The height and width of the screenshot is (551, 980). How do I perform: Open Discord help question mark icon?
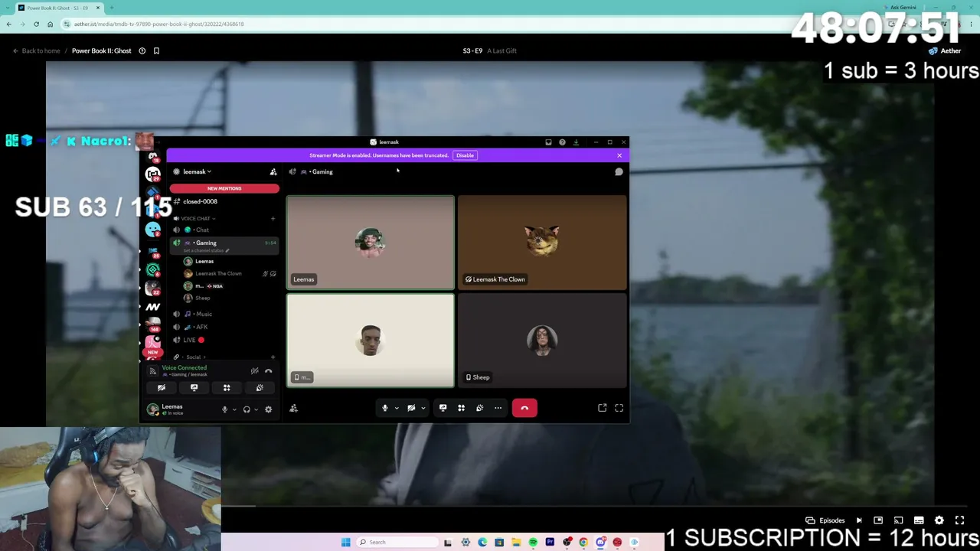point(562,142)
